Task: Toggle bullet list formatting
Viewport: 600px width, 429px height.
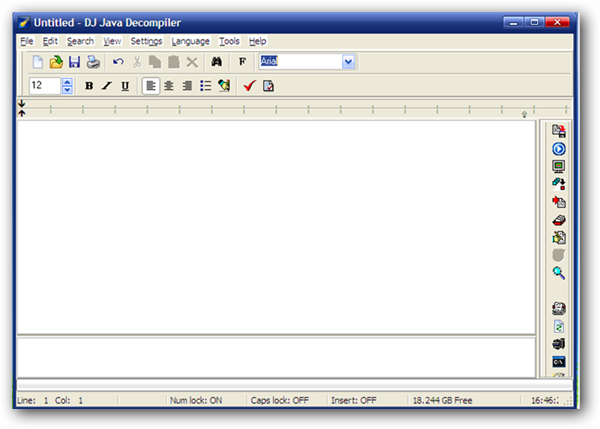Action: [x=205, y=86]
